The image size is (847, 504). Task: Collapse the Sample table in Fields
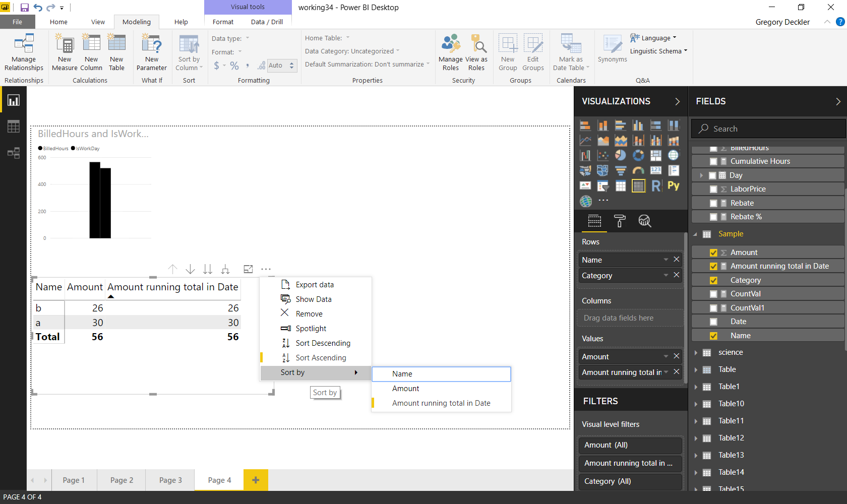tap(695, 234)
